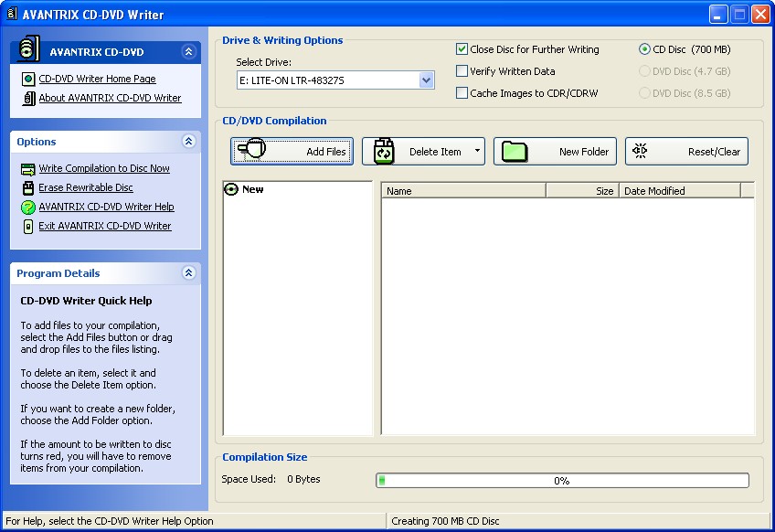The width and height of the screenshot is (775, 532).
Task: Collapse the Options panel
Action: coord(188,142)
